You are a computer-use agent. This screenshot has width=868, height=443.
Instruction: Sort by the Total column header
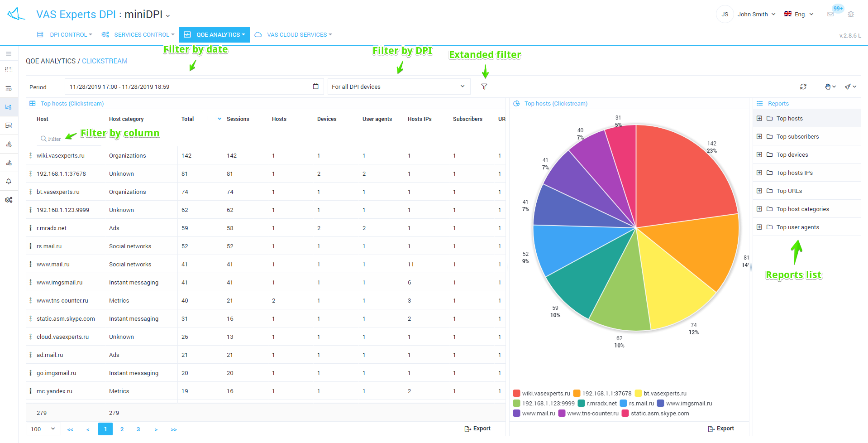click(187, 119)
